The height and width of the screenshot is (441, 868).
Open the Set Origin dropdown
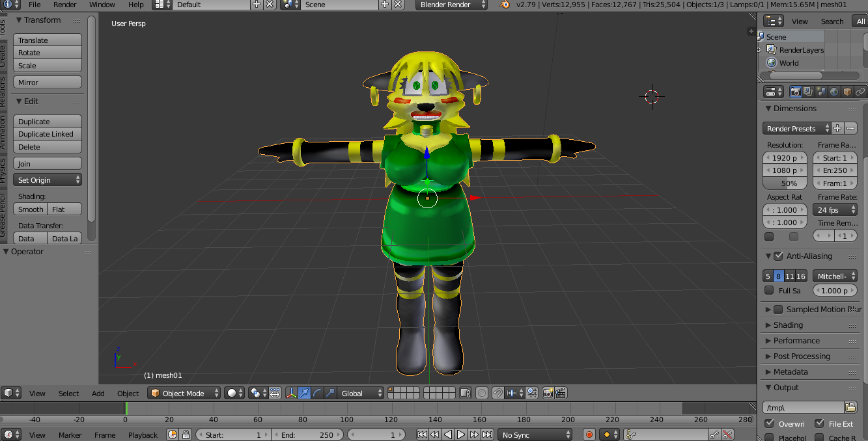[x=48, y=180]
